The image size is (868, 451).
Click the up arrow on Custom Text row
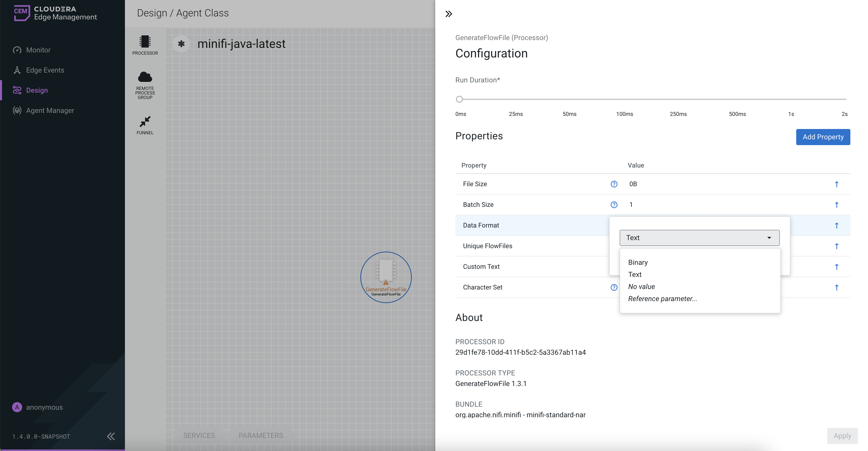[836, 267]
